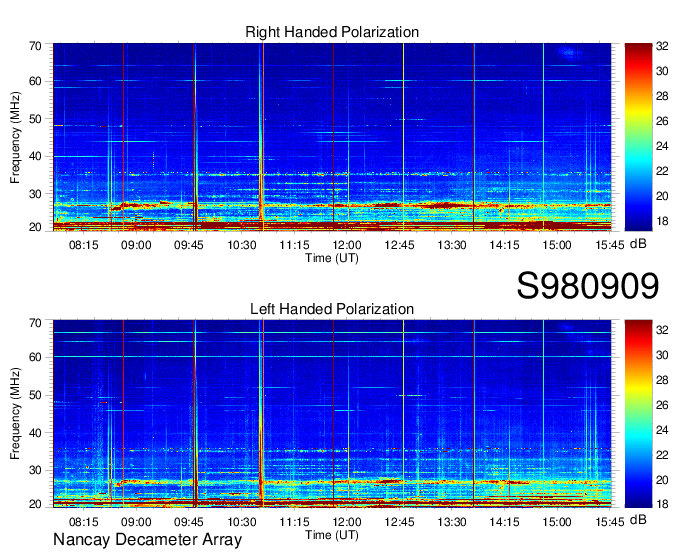The width and height of the screenshot is (680, 552).
Task: Click the 12:45 tick under the Right Handed plot
Action: click(x=399, y=245)
